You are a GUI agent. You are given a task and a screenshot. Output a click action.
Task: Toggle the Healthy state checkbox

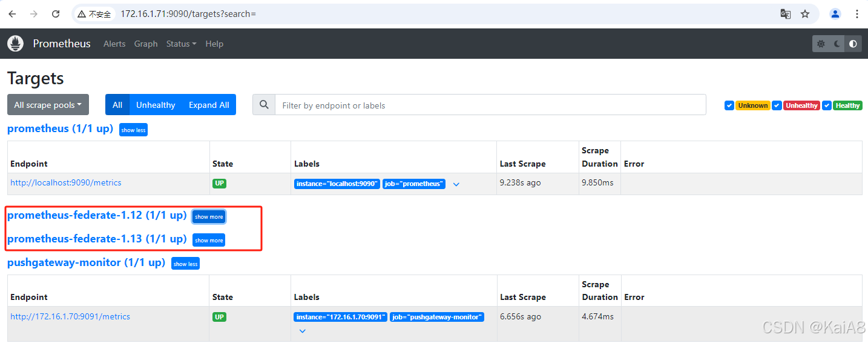coord(827,105)
